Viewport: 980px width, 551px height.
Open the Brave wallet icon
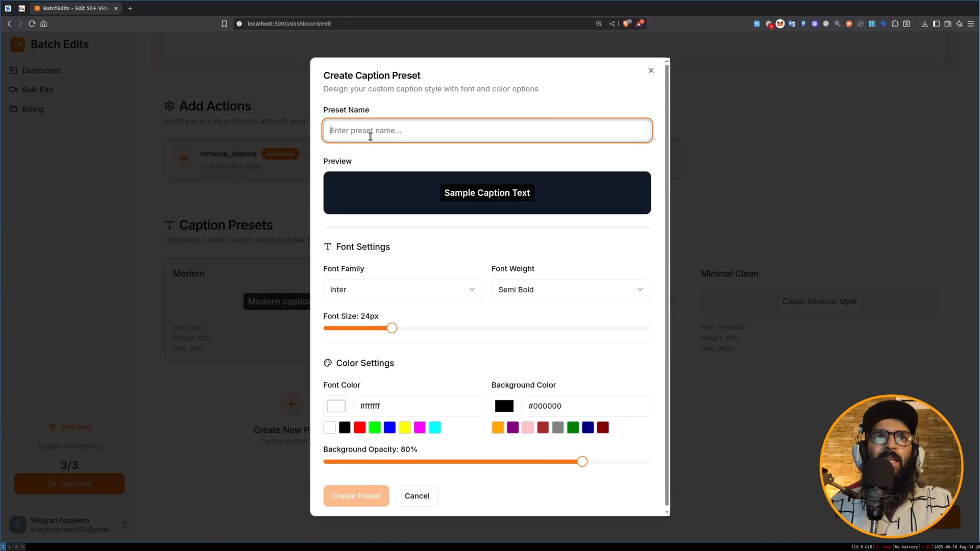coord(948,23)
